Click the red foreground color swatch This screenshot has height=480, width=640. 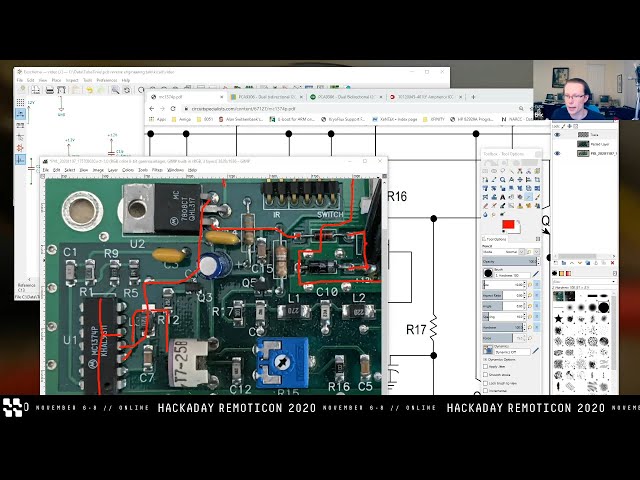click(x=508, y=225)
